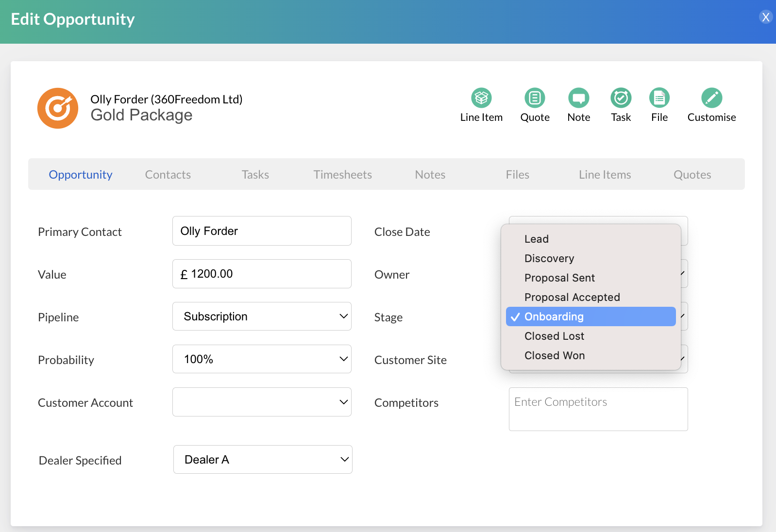The height and width of the screenshot is (532, 776).
Task: Select Closed Won stage option
Action: point(555,355)
